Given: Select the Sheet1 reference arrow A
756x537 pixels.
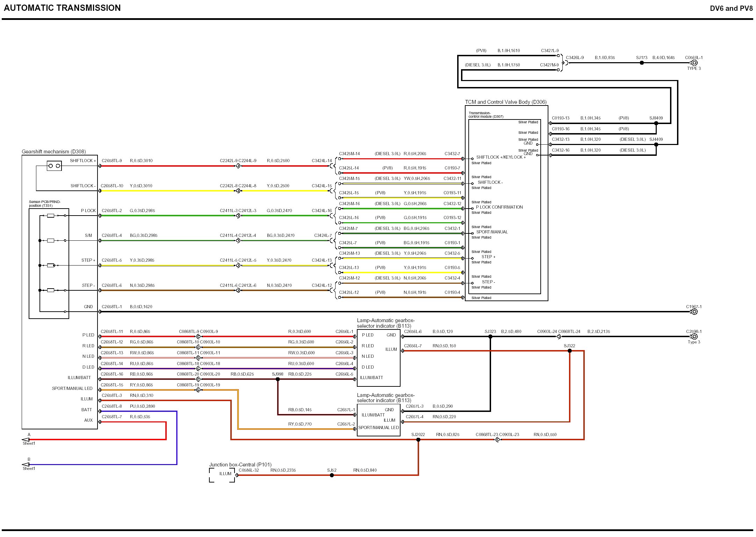Looking at the screenshot, I should 26,440.
